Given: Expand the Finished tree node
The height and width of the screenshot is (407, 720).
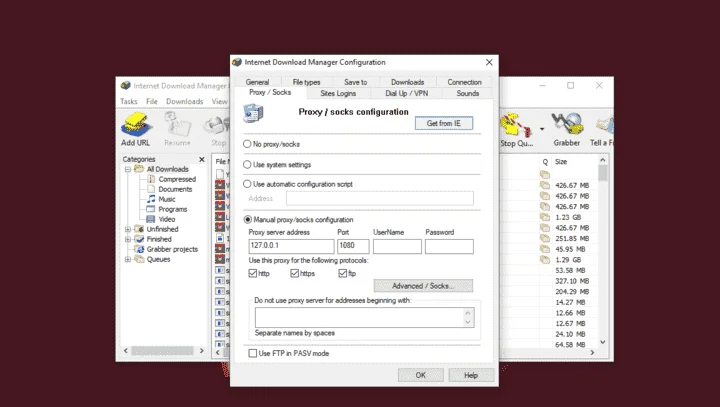Looking at the screenshot, I should [x=128, y=239].
